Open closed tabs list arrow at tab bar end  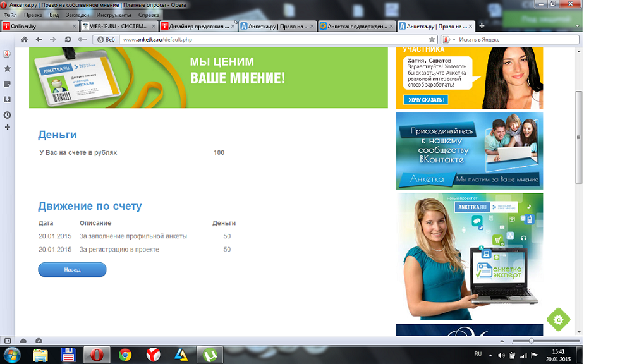(577, 26)
